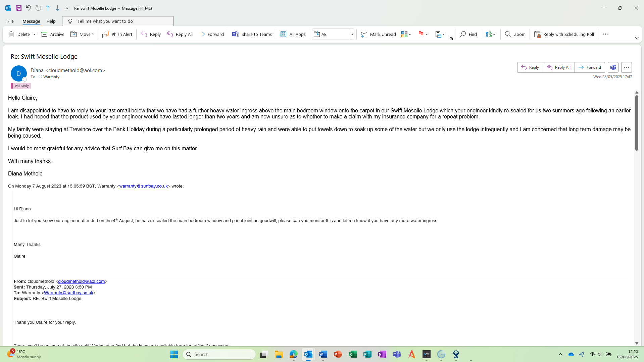This screenshot has width=644, height=362.
Task: Click Forward in the ribbon
Action: pyautogui.click(x=211, y=34)
